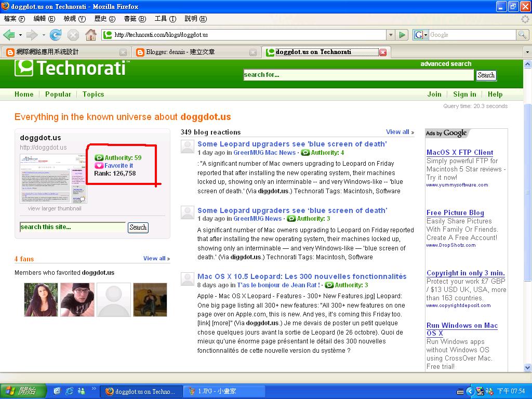Open Free Picture Blog ad link

[x=455, y=212]
